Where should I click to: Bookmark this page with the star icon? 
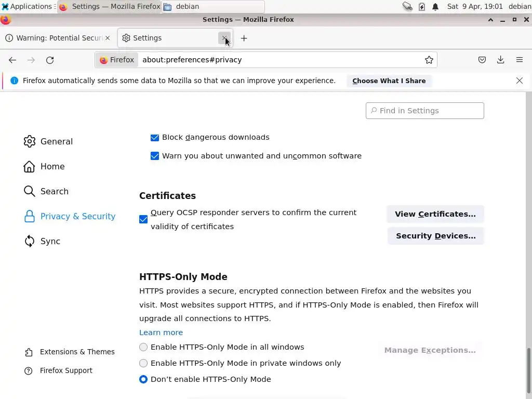click(429, 60)
